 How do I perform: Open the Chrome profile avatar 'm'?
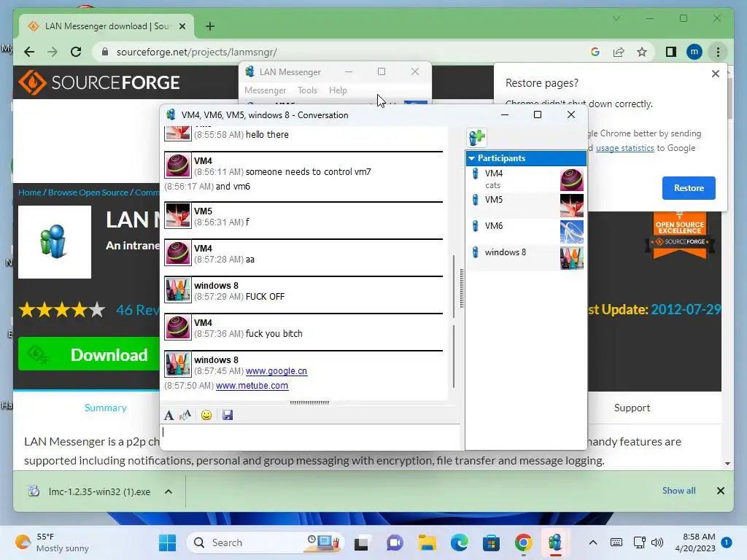[694, 52]
